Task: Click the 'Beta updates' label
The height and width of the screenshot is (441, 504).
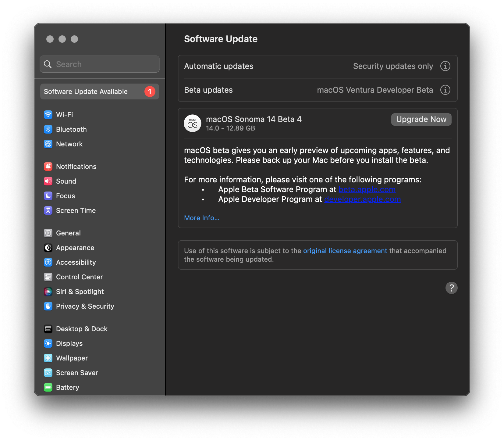Action: 208,90
